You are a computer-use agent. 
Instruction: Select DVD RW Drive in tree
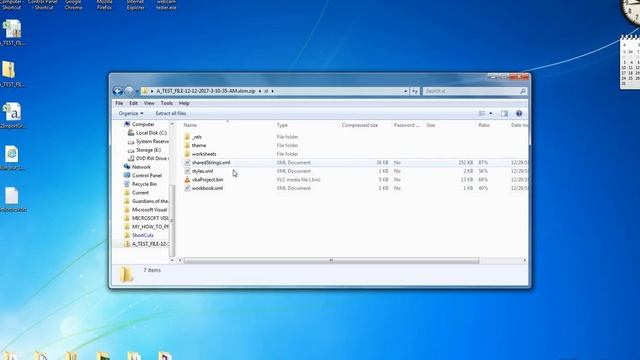[151, 158]
